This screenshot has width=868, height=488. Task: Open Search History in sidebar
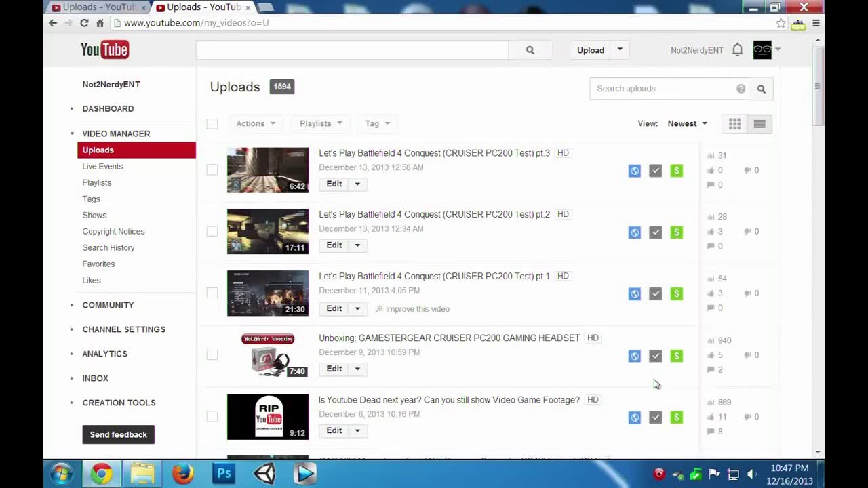[108, 248]
